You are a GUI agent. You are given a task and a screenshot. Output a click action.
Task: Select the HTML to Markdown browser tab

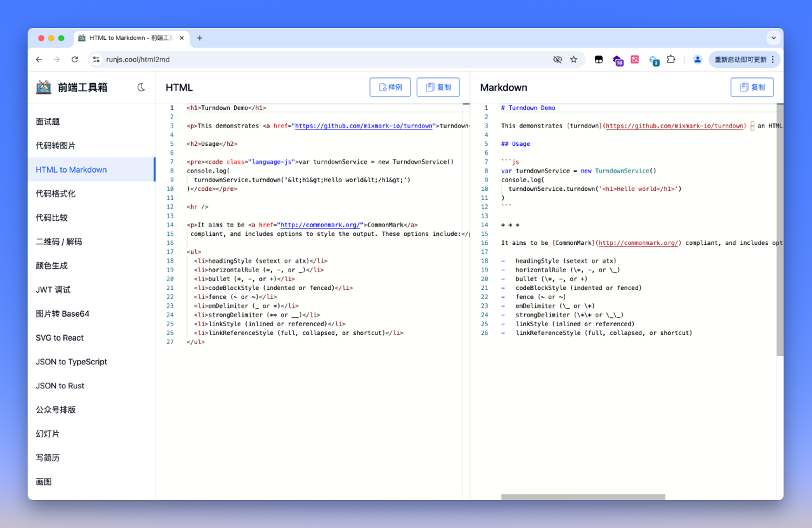(132, 38)
